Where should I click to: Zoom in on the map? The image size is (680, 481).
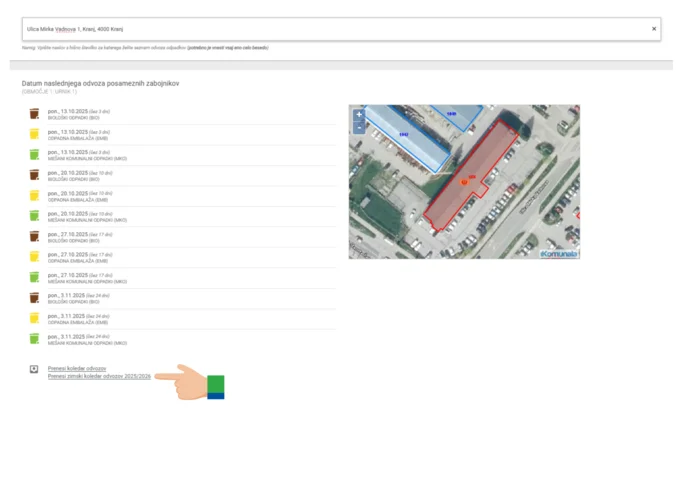point(359,114)
